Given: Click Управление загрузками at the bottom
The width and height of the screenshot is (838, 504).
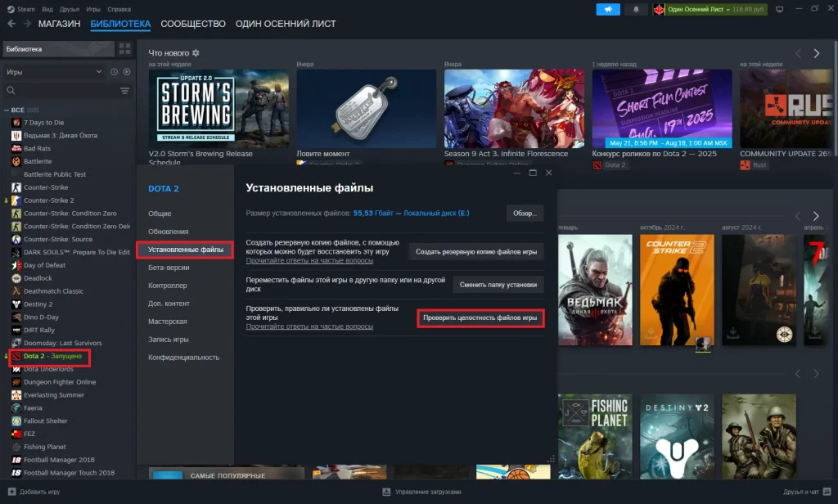Looking at the screenshot, I should (x=428, y=492).
